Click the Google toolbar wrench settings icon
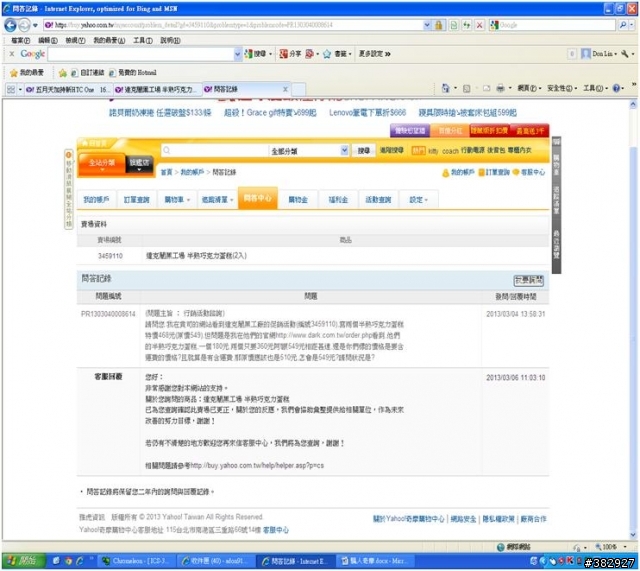 (624, 54)
